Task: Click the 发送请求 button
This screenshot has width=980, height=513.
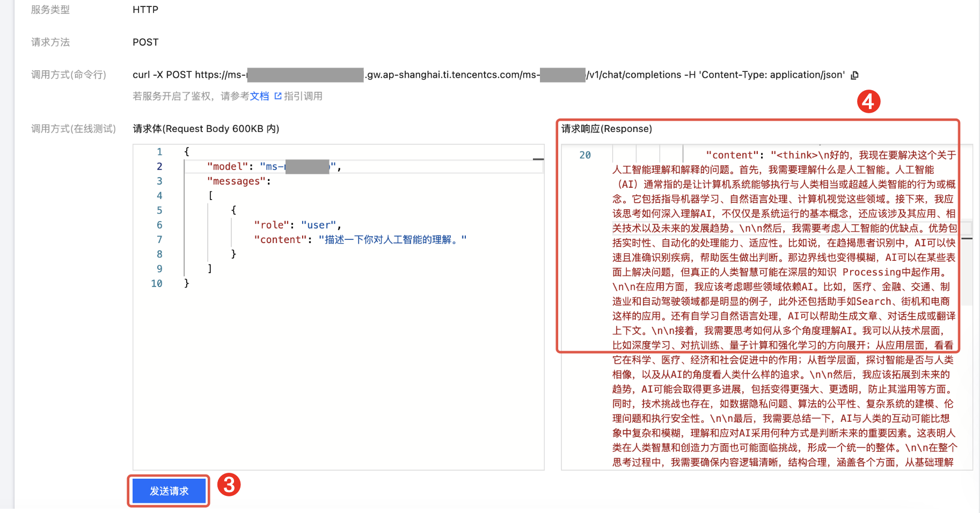Action: pyautogui.click(x=169, y=491)
